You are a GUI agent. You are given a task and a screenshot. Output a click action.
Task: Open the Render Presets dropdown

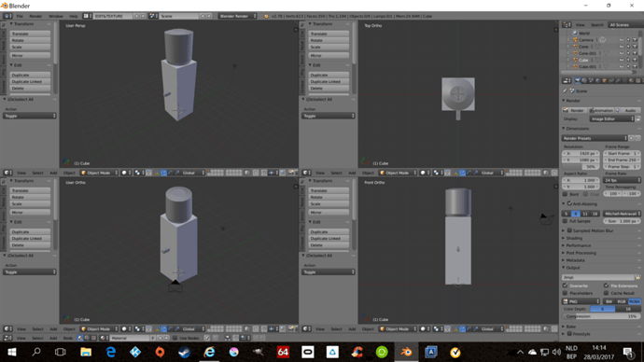tap(595, 138)
